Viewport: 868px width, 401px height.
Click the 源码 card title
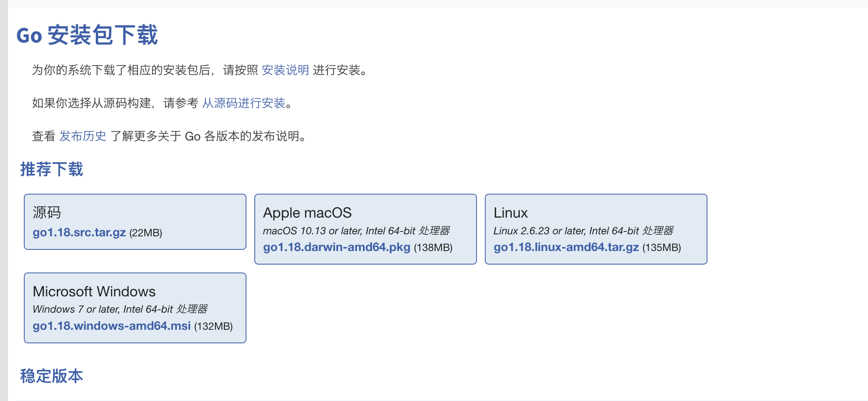[x=47, y=212]
